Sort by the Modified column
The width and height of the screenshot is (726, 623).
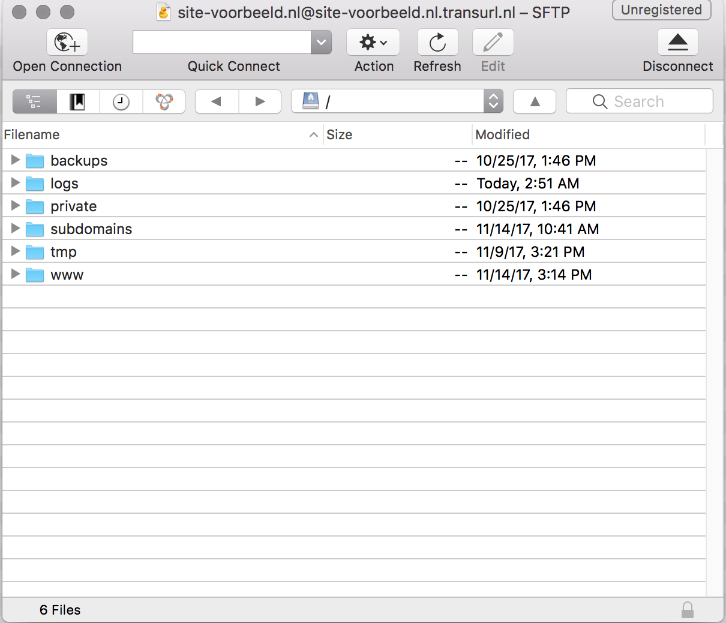[x=589, y=135]
